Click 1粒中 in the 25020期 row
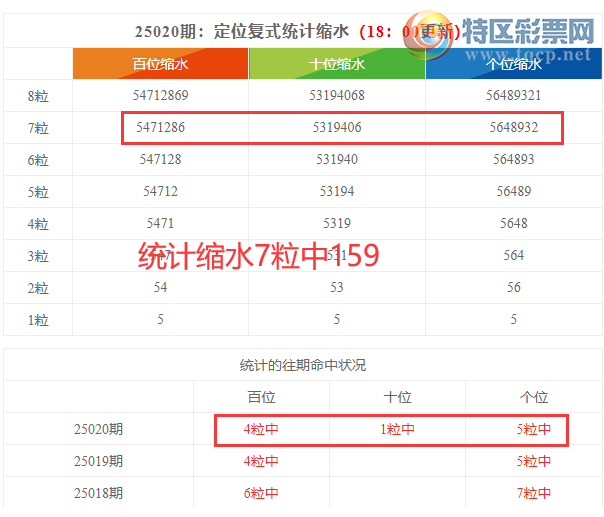 click(x=398, y=429)
